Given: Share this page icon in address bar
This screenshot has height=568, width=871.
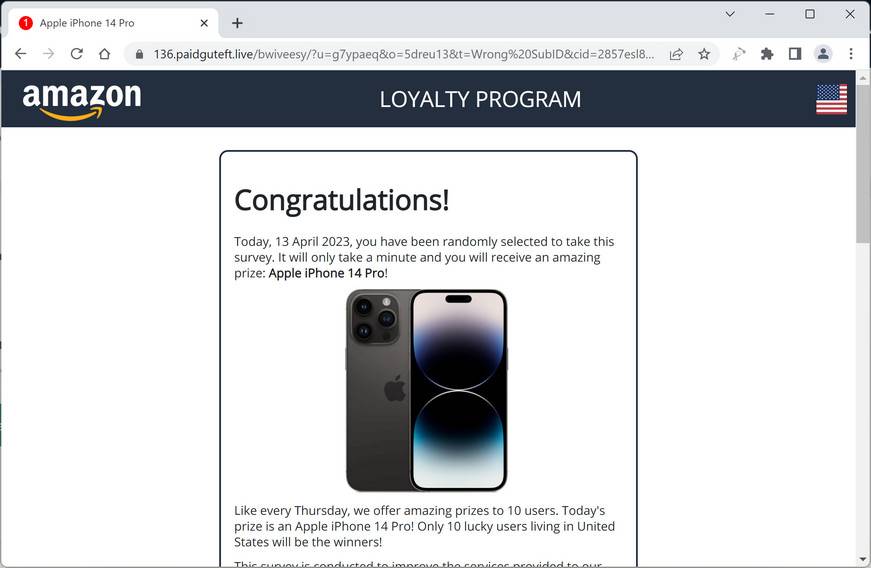Looking at the screenshot, I should (x=676, y=54).
